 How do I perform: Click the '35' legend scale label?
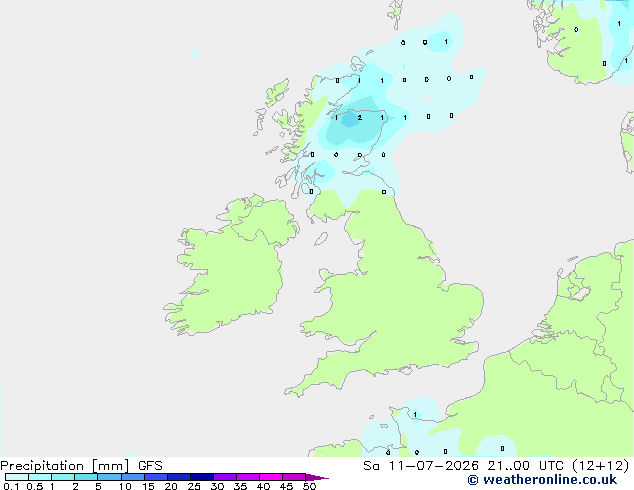[240, 486]
